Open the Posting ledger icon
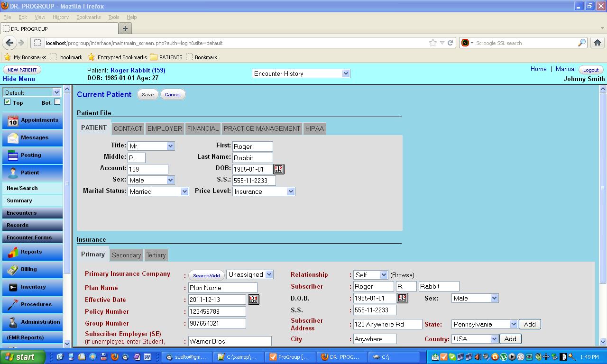Viewport: 607px width, 364px height. click(x=13, y=155)
